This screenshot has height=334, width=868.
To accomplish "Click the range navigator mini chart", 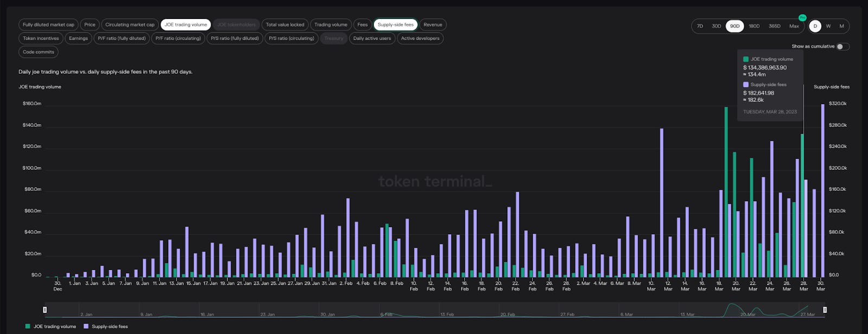I will coord(435,310).
